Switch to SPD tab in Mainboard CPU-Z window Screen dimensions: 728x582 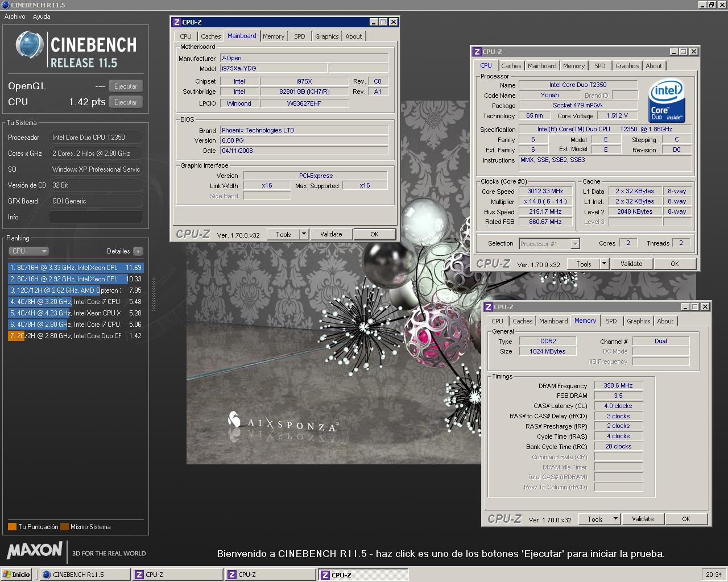tap(300, 36)
